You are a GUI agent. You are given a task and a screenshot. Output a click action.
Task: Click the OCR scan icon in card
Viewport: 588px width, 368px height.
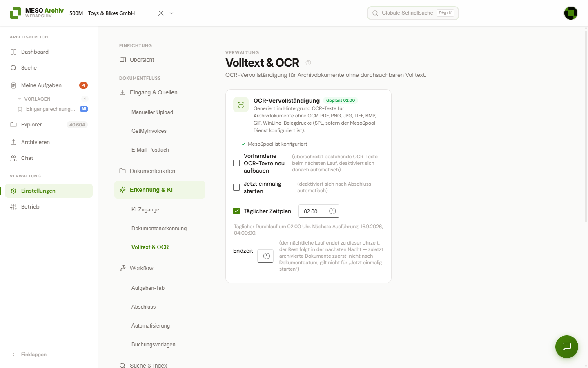coord(241,105)
